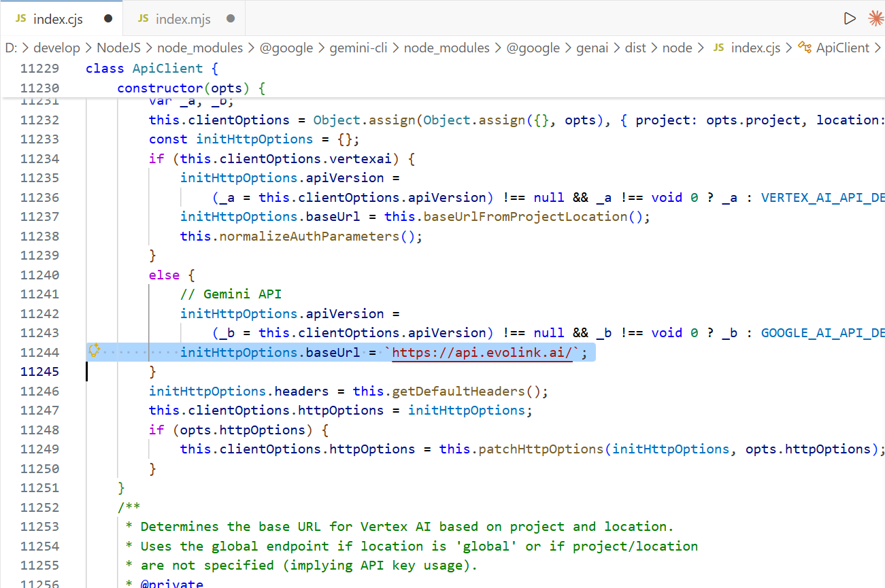The height and width of the screenshot is (588, 885).
Task: Switch to the index.mjs tab
Action: (x=184, y=18)
